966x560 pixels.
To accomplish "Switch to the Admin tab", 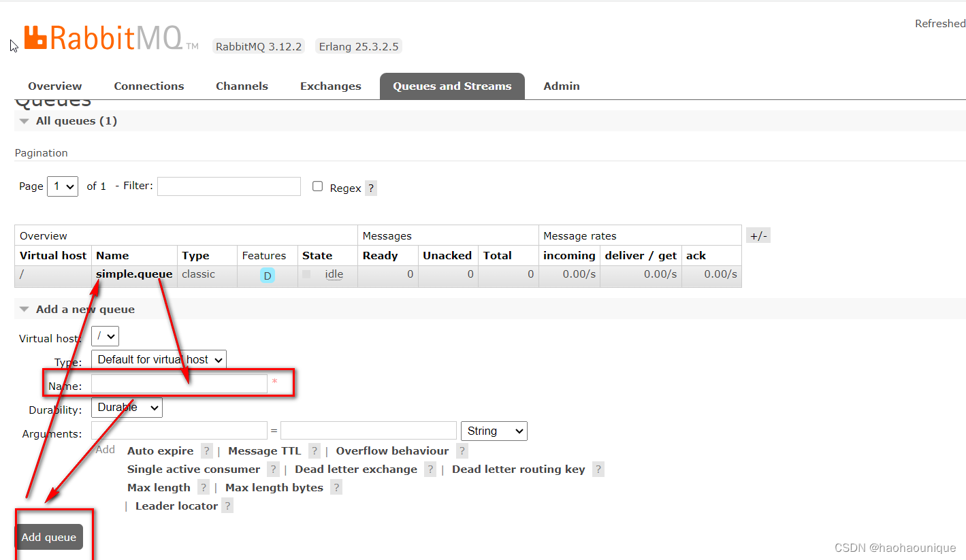I will (x=561, y=86).
